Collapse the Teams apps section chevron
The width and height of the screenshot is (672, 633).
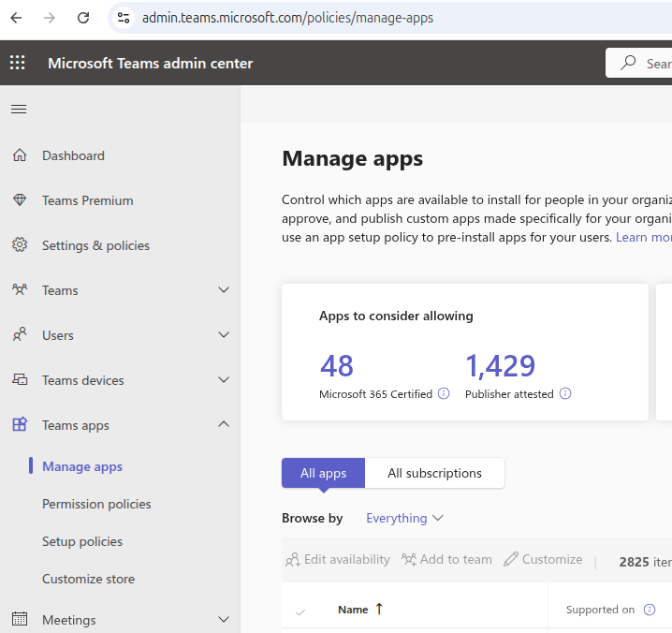pos(224,424)
